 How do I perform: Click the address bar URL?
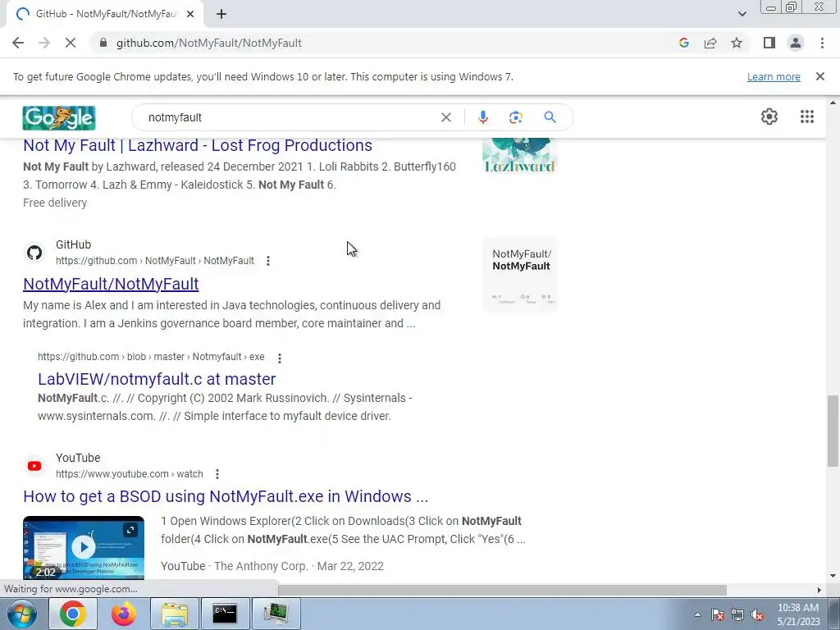point(209,43)
